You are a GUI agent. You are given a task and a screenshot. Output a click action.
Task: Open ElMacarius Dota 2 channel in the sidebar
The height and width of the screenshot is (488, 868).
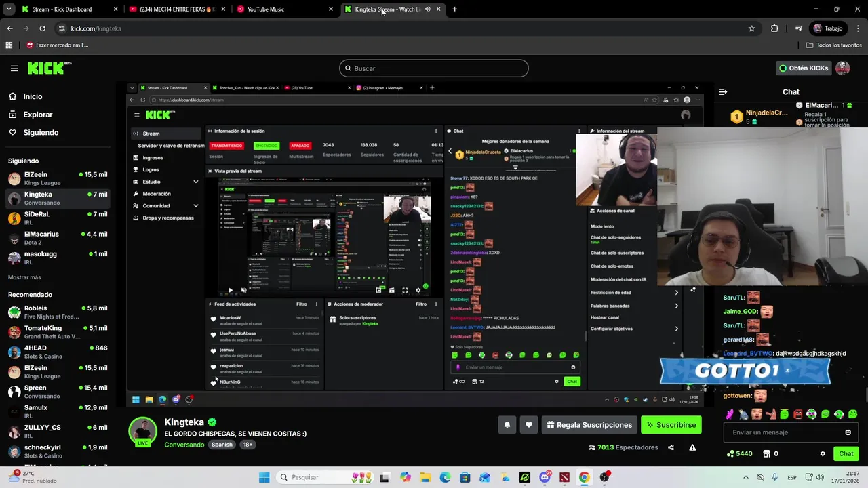(x=57, y=238)
